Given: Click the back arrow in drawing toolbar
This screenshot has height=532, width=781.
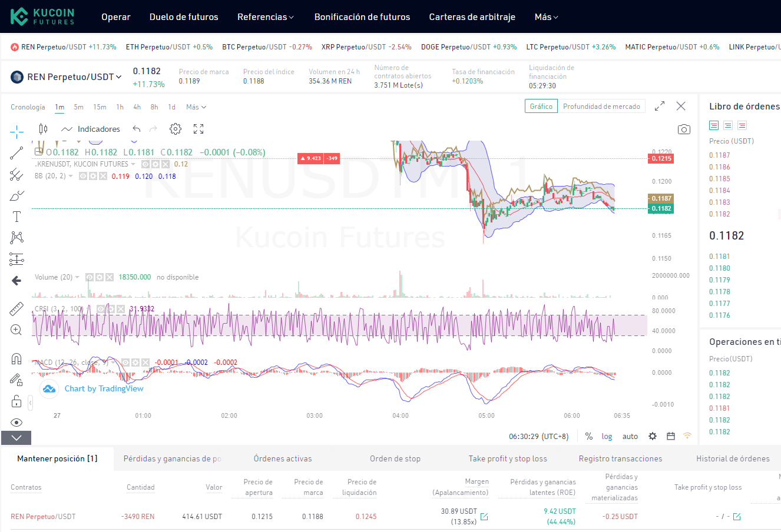Looking at the screenshot, I should [x=16, y=281].
